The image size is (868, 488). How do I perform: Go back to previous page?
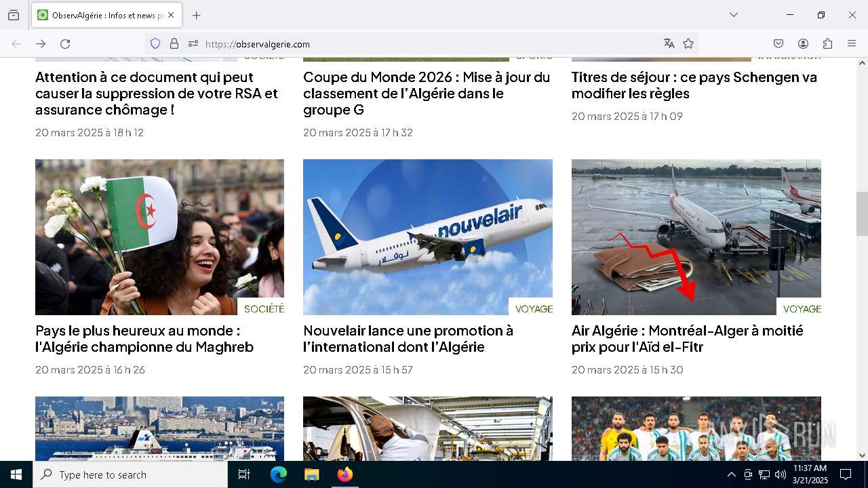pos(16,43)
